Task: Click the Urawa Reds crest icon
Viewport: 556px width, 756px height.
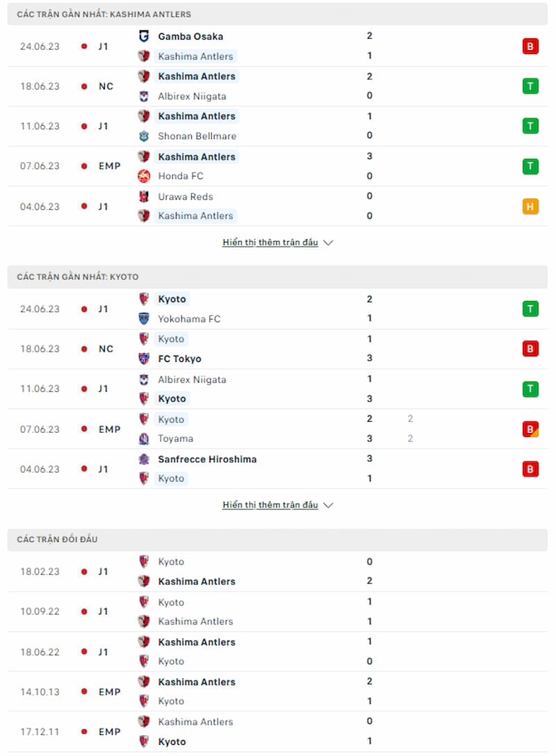Action: (x=144, y=196)
